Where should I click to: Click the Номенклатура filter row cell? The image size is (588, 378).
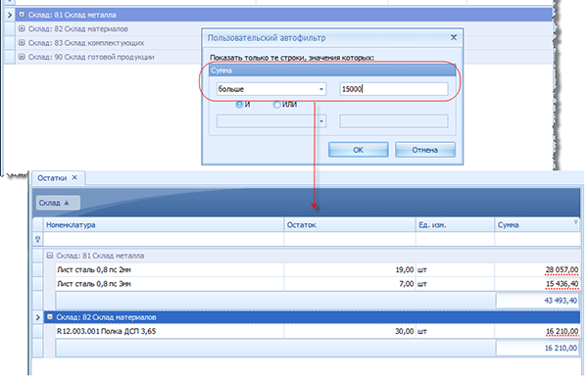pos(164,239)
